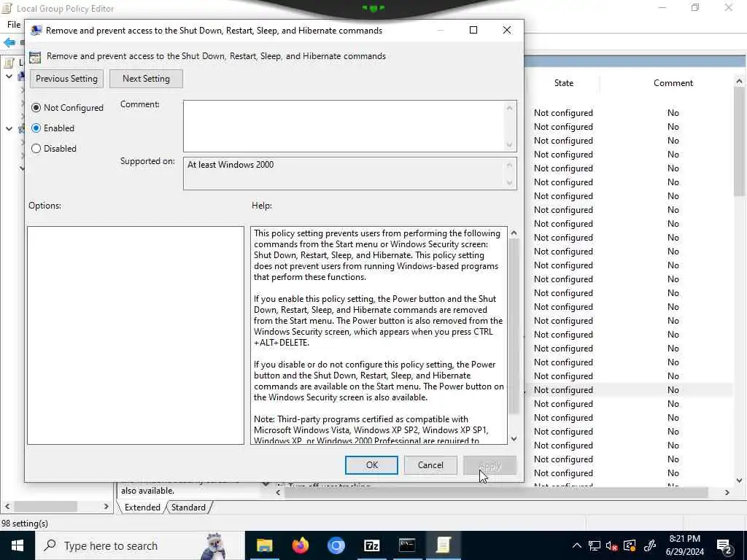Viewport: 747px width, 560px height.
Task: Launch Firefox from the taskbar
Action: (300, 545)
